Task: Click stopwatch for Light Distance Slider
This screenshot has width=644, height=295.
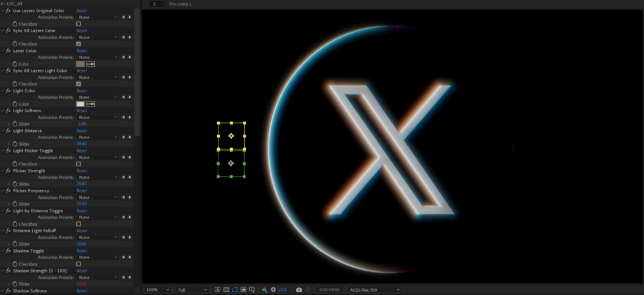Action: tap(15, 144)
